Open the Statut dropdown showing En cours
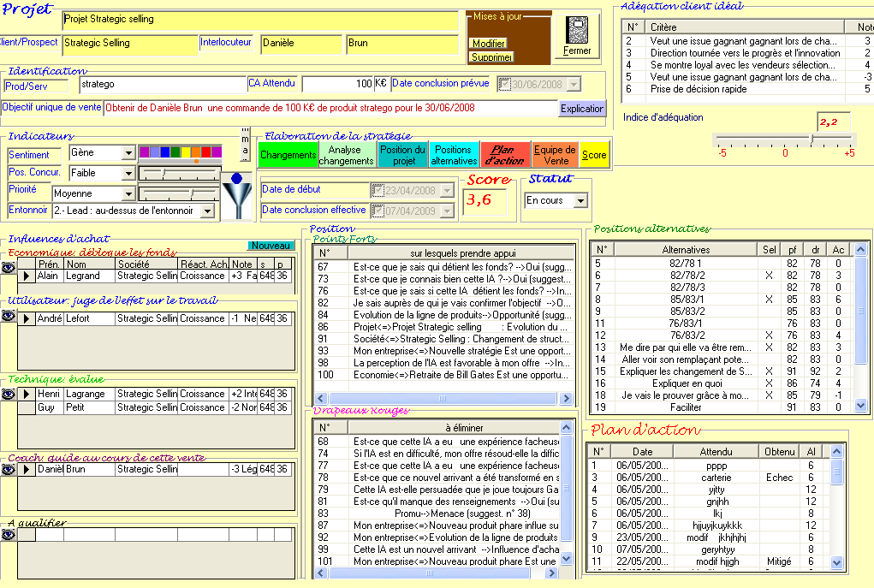Viewport: 874px width, 588px height. coord(580,200)
